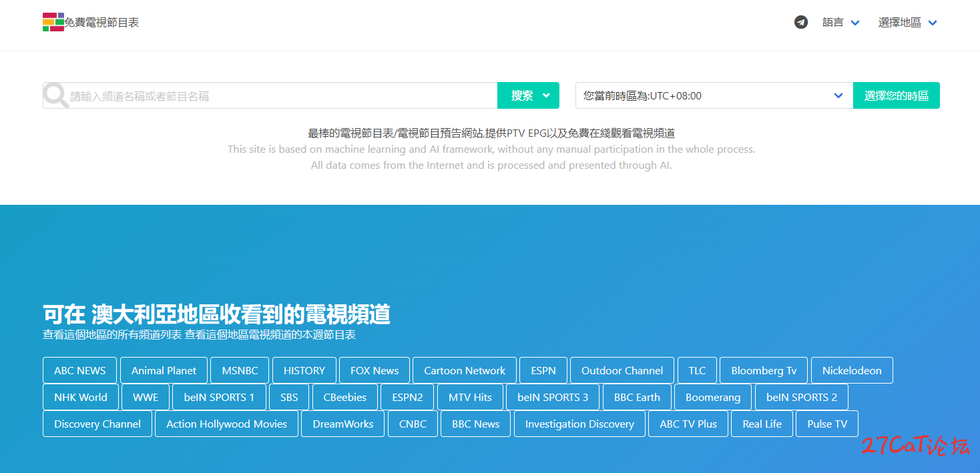Select the WWE channel

pos(146,397)
